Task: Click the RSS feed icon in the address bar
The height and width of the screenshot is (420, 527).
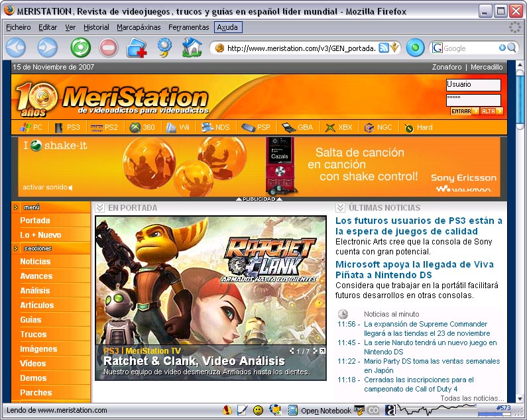Action: click(x=383, y=48)
